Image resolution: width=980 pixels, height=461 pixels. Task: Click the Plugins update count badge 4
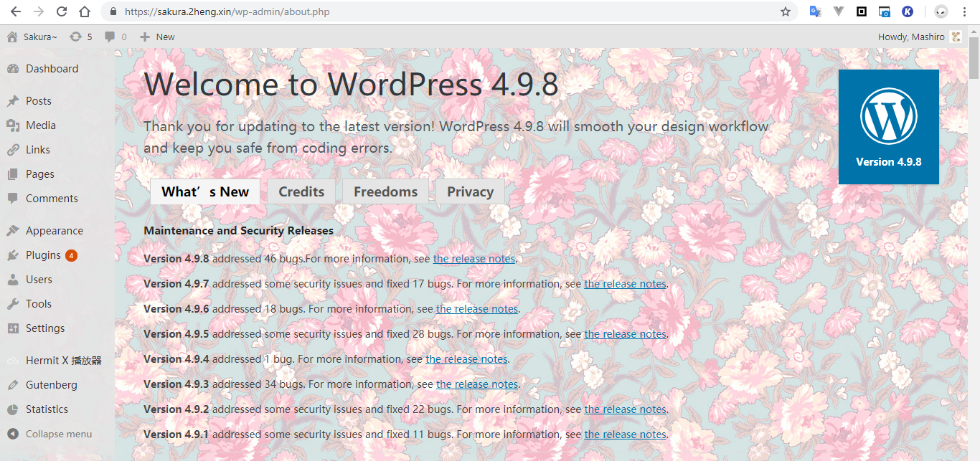coord(71,255)
